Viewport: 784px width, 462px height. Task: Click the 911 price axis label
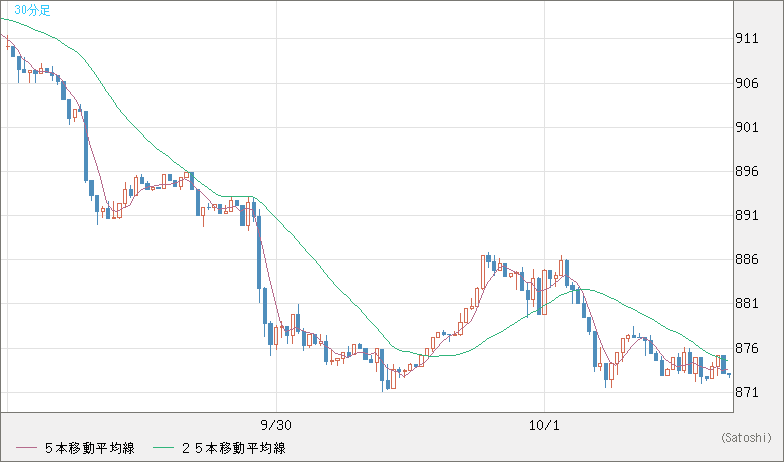click(x=746, y=39)
